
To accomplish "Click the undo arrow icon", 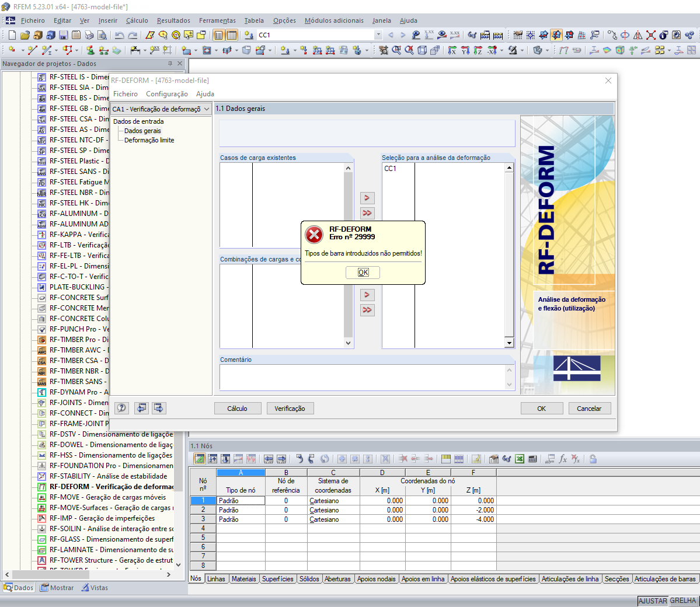I will point(119,35).
